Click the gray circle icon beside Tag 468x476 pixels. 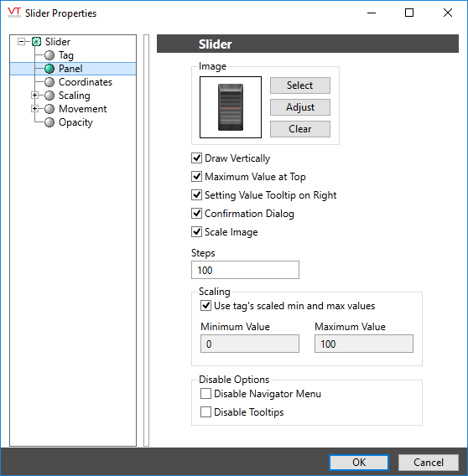(x=49, y=55)
